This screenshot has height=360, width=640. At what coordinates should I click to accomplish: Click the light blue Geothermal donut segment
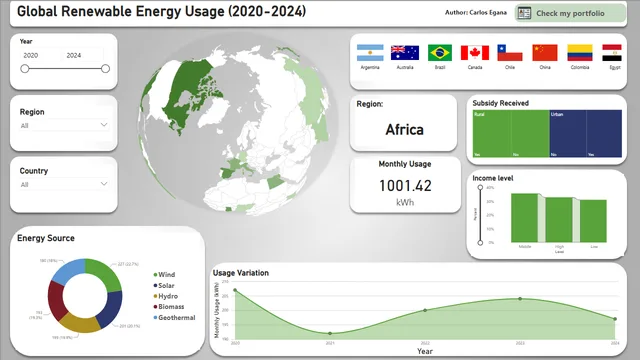(69, 270)
